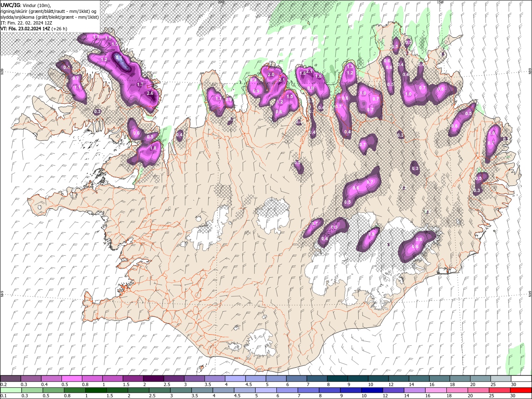The image size is (532, 399).
Task: Click the '64N' latitude label on right edge
Action: [x=530, y=293]
